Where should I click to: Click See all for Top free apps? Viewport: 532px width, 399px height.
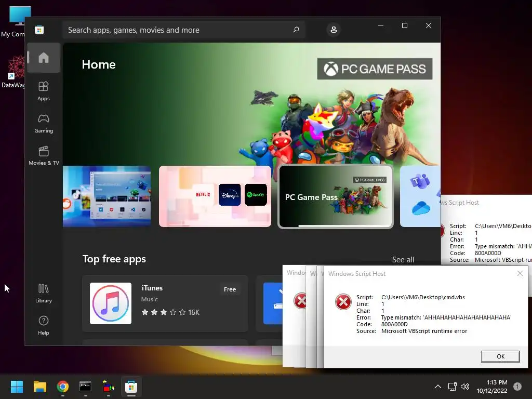coord(403,260)
